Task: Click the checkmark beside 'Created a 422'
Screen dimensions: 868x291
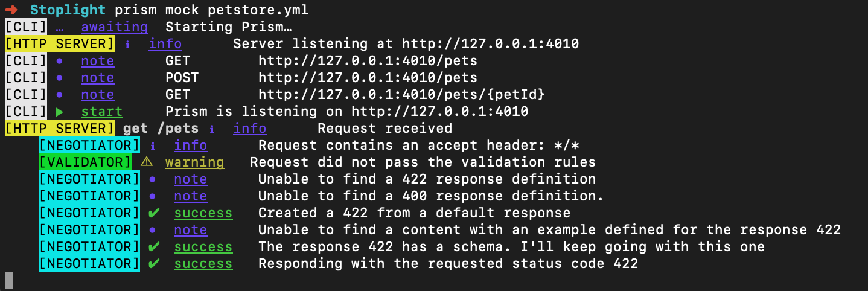Action: click(155, 213)
